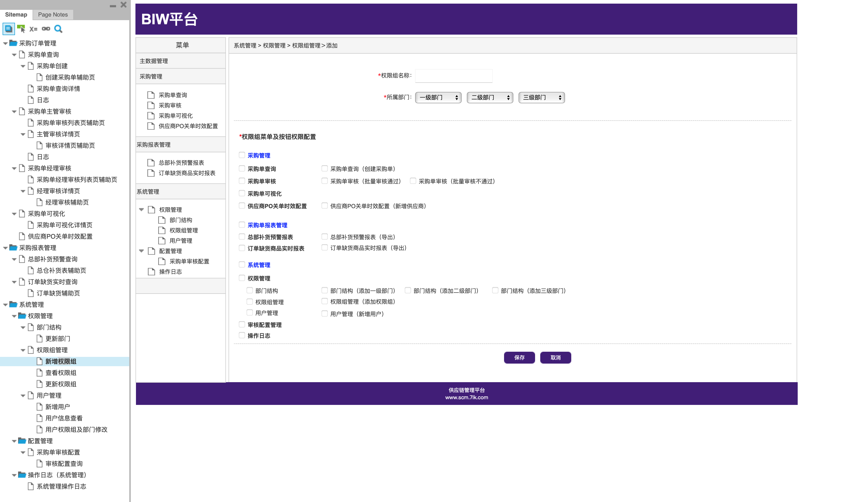
Task: Open the 系统管理 menu section header
Action: tap(180, 192)
